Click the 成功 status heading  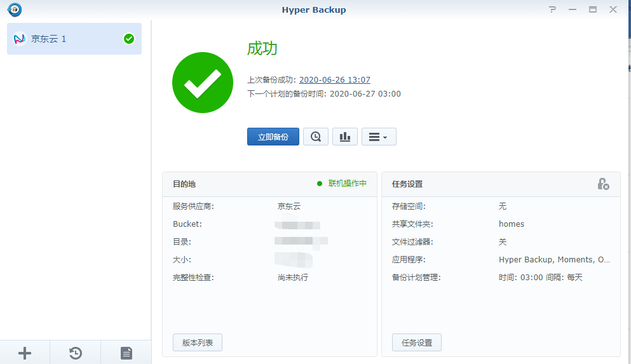(x=262, y=49)
